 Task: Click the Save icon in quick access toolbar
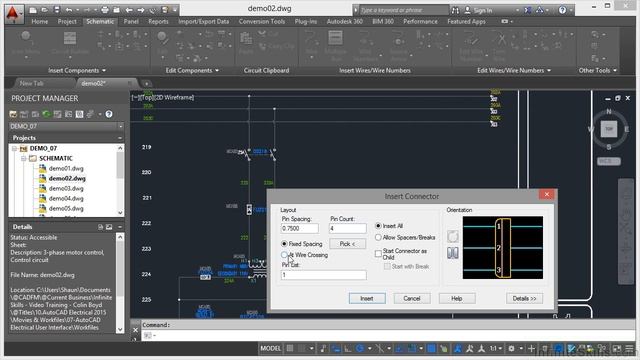pyautogui.click(x=56, y=10)
